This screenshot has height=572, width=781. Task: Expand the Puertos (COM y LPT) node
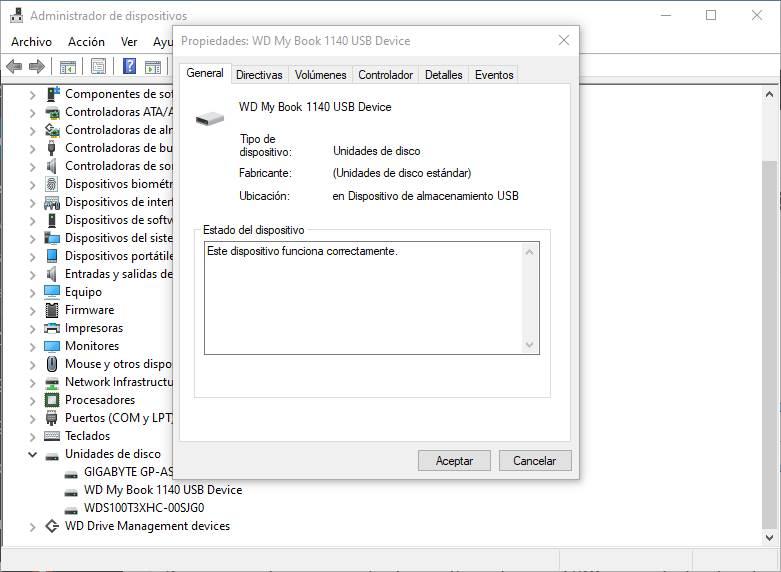pos(32,418)
